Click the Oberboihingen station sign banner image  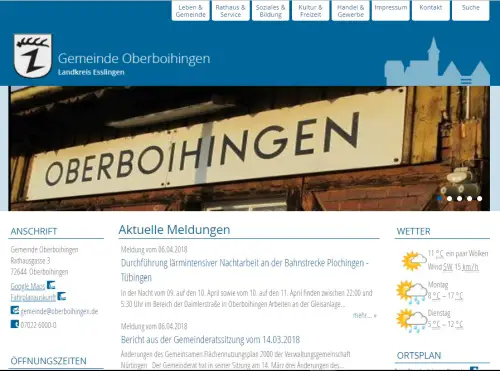pyautogui.click(x=250, y=148)
